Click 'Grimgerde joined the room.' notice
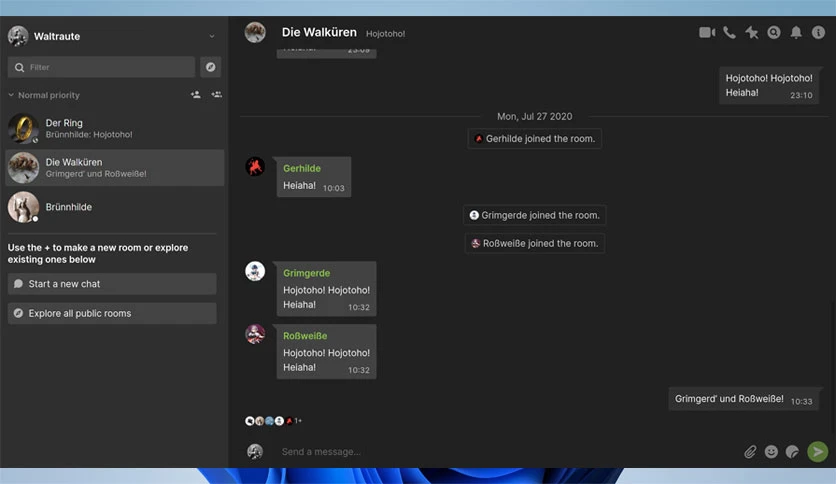 pos(535,215)
